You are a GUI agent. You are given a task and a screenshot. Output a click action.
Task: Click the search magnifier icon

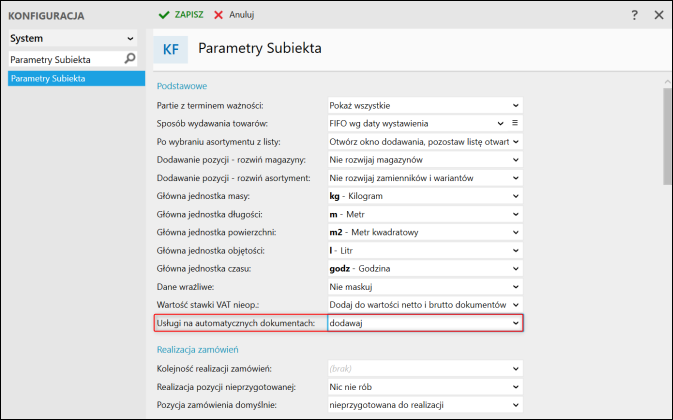point(130,59)
